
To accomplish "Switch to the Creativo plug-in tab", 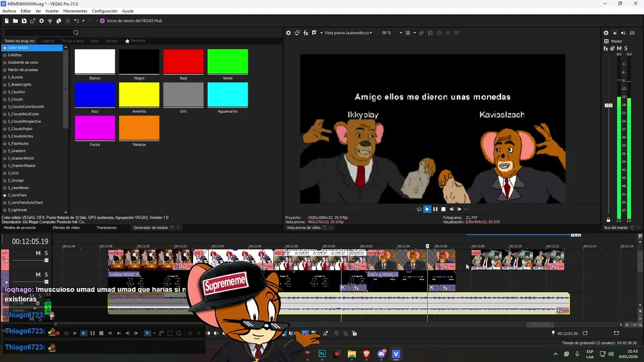I will pos(48,41).
